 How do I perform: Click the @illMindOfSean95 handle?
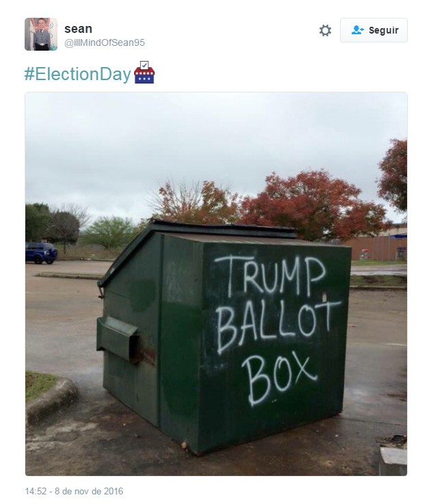[x=105, y=42]
